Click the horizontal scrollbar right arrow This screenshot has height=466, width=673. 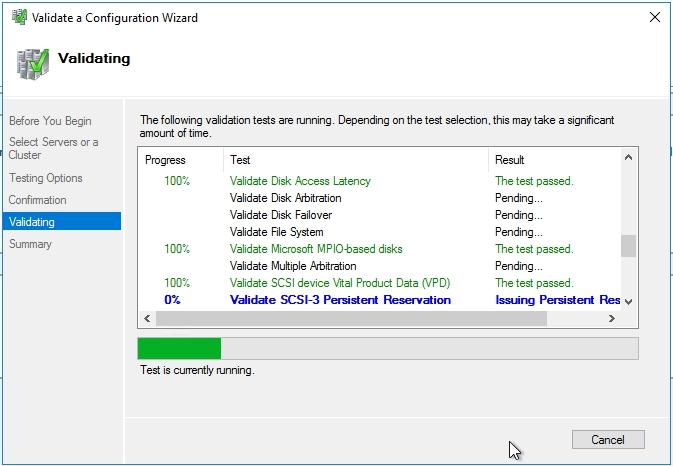tap(612, 318)
